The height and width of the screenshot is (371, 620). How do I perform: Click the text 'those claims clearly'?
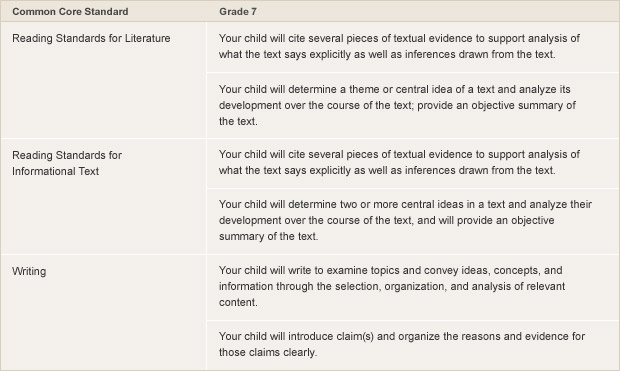pos(268,352)
